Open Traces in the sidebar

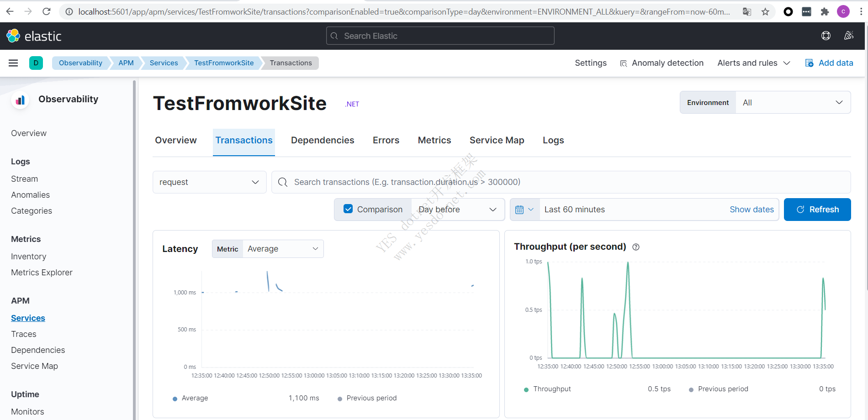24,334
